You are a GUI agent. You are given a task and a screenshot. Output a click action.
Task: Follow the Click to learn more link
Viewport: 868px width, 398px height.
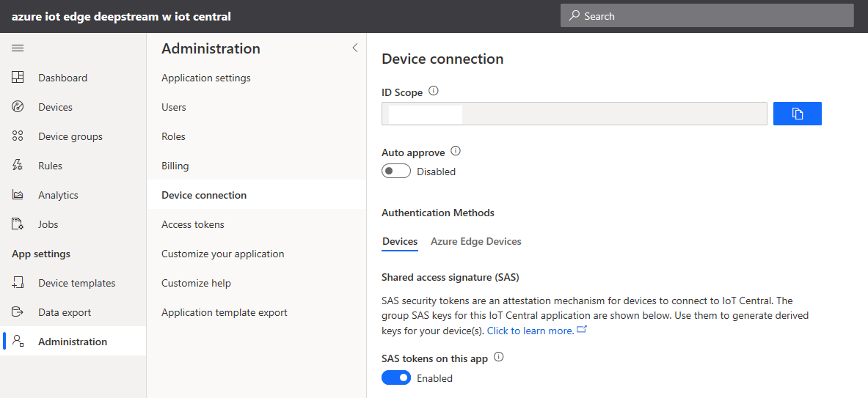coord(530,331)
